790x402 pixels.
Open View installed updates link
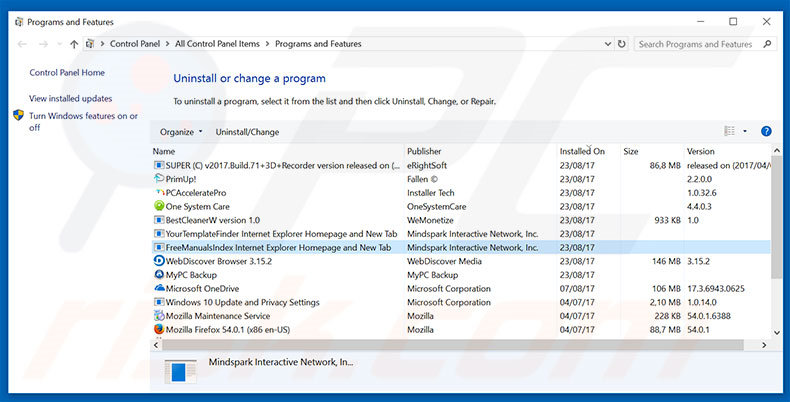[x=71, y=98]
